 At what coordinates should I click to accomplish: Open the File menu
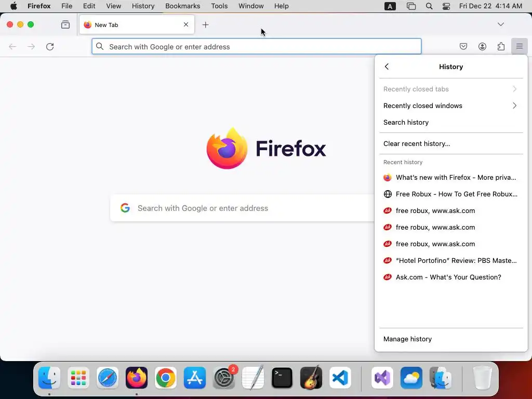click(x=67, y=6)
